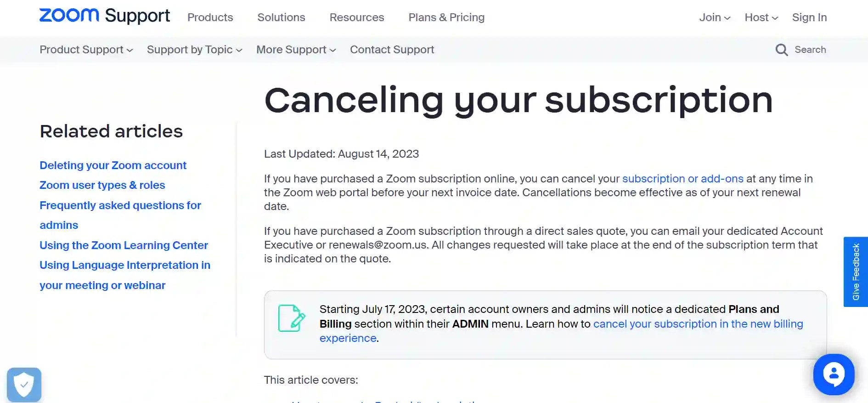Open the Products menu item
This screenshot has height=403, width=868.
[210, 17]
